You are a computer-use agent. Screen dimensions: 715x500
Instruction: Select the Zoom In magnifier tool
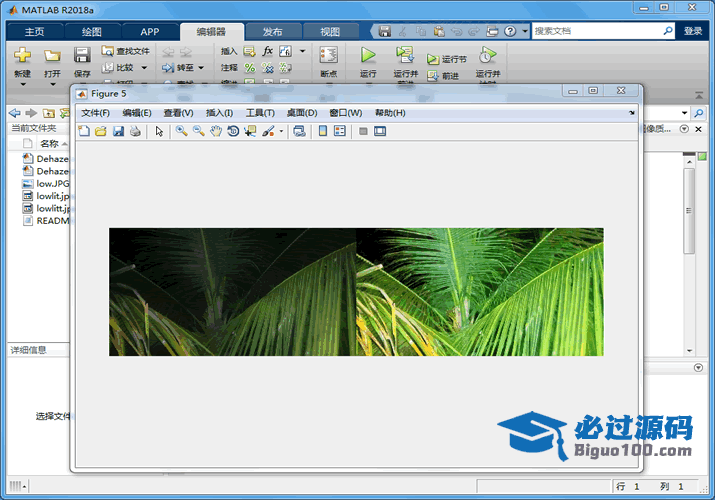181,131
